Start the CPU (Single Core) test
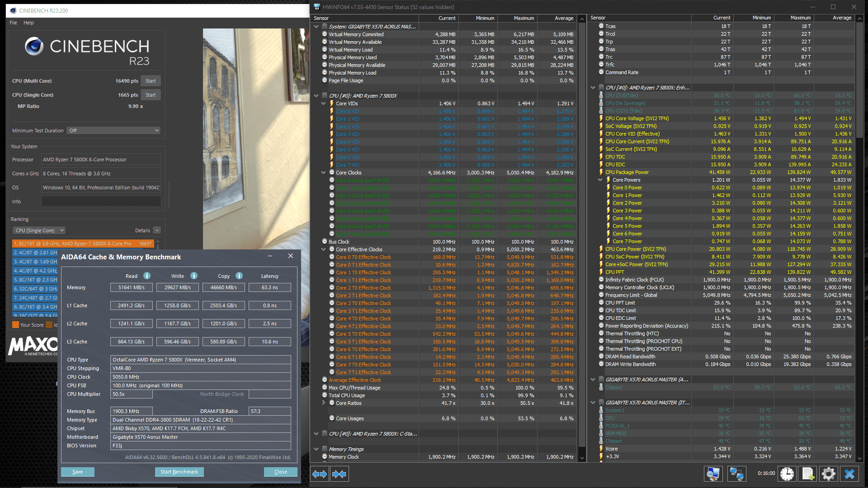The height and width of the screenshot is (488, 868). tap(151, 95)
